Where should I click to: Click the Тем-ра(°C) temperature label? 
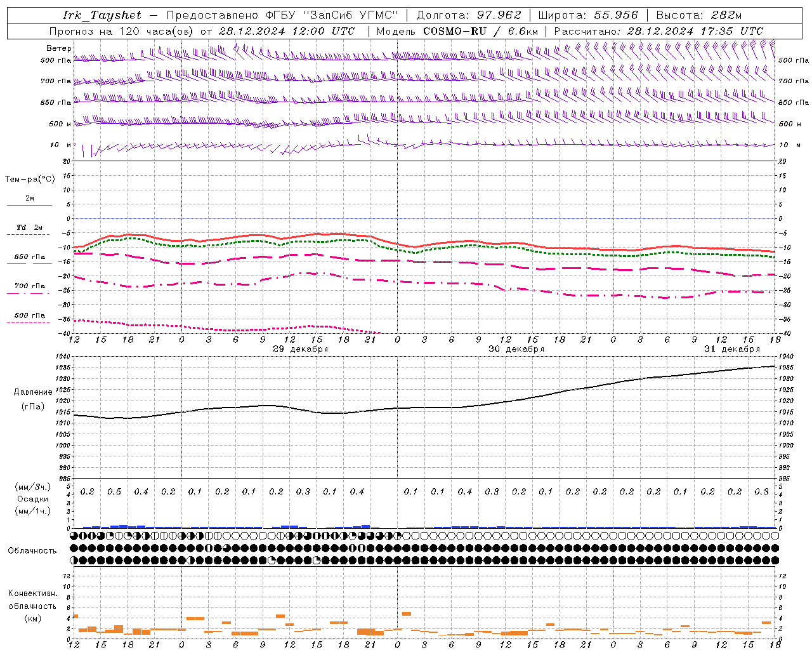pyautogui.click(x=30, y=180)
